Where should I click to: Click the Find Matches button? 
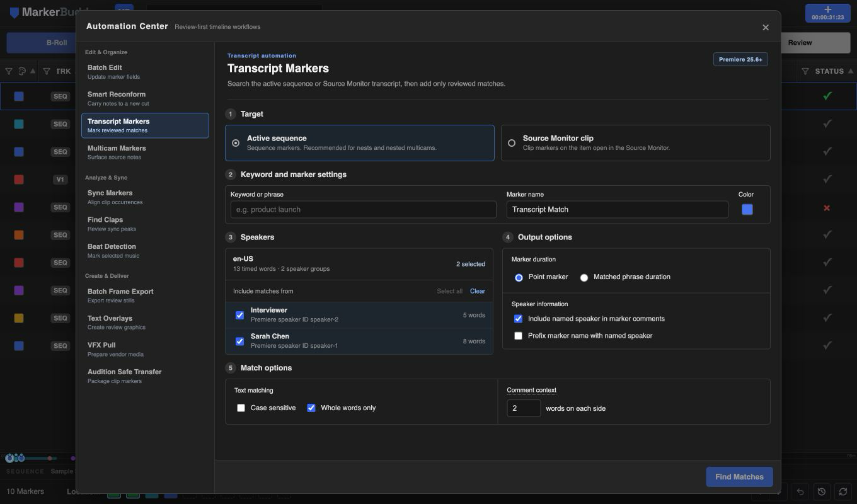point(739,477)
